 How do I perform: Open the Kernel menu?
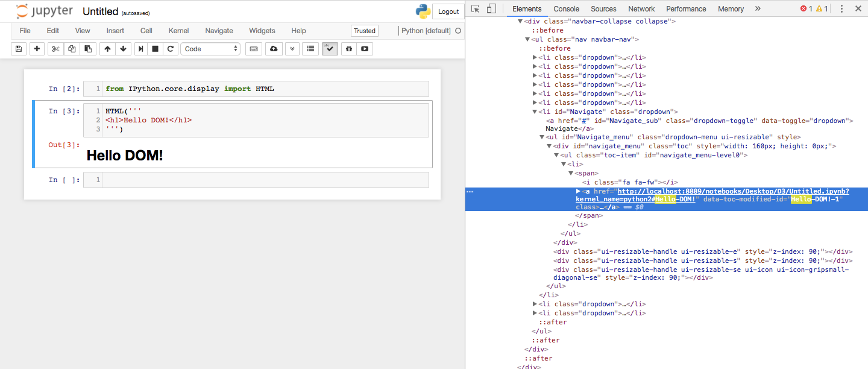(178, 30)
